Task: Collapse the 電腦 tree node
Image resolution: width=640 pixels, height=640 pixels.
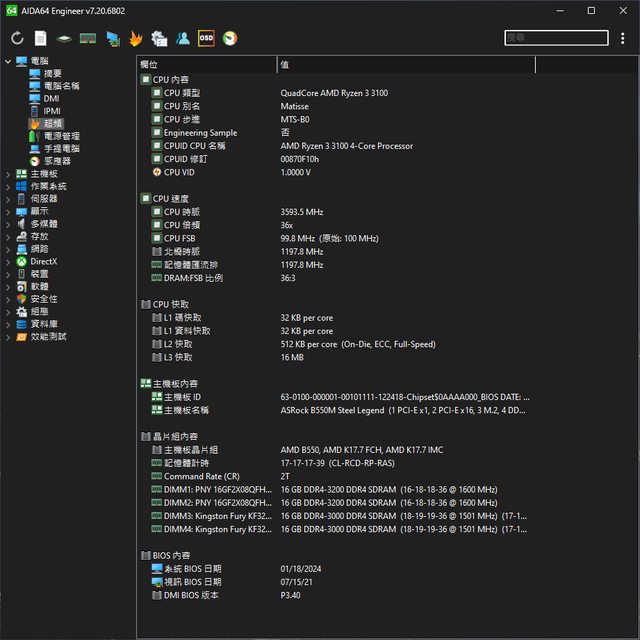Action: pyautogui.click(x=8, y=61)
